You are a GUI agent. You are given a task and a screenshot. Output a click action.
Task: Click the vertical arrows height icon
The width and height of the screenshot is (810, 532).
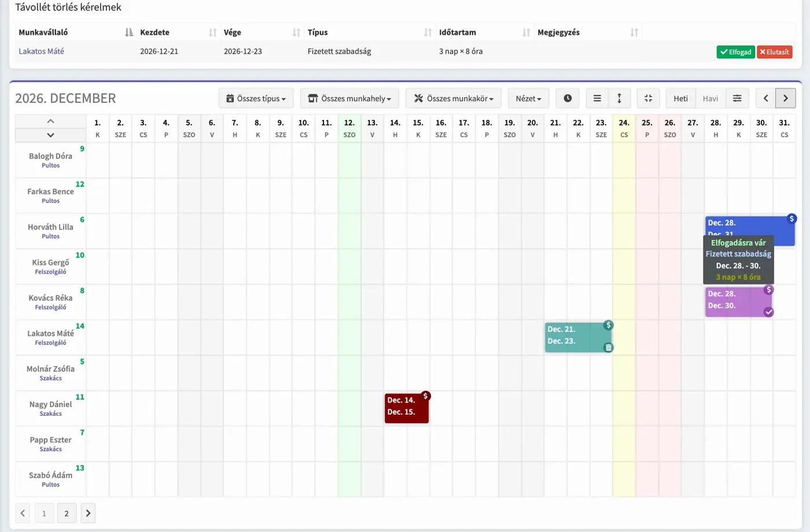[x=619, y=98]
